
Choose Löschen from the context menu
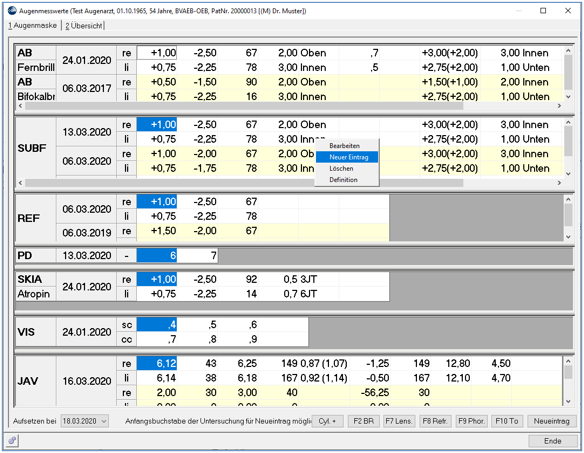(341, 168)
